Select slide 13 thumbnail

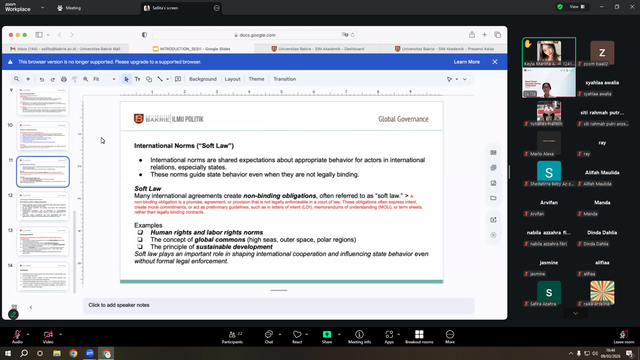click(43, 242)
